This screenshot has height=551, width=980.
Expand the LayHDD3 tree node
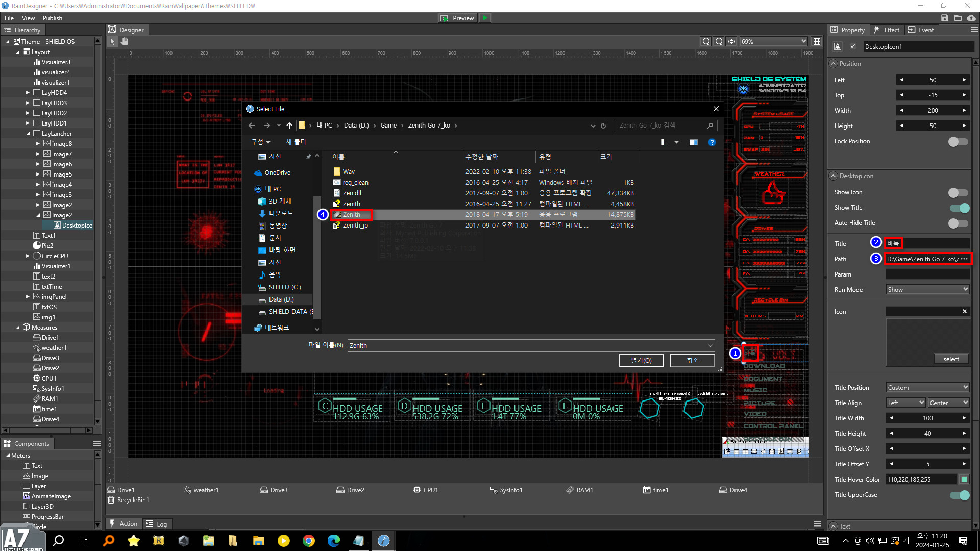pyautogui.click(x=28, y=103)
